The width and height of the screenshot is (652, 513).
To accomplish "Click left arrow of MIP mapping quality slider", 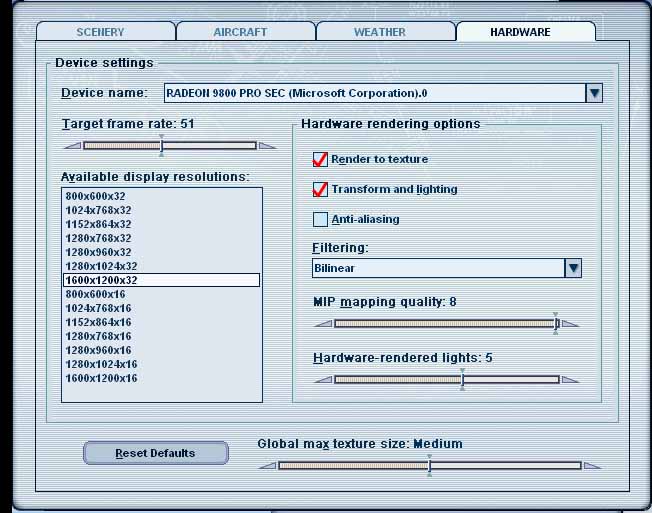I will pos(323,324).
